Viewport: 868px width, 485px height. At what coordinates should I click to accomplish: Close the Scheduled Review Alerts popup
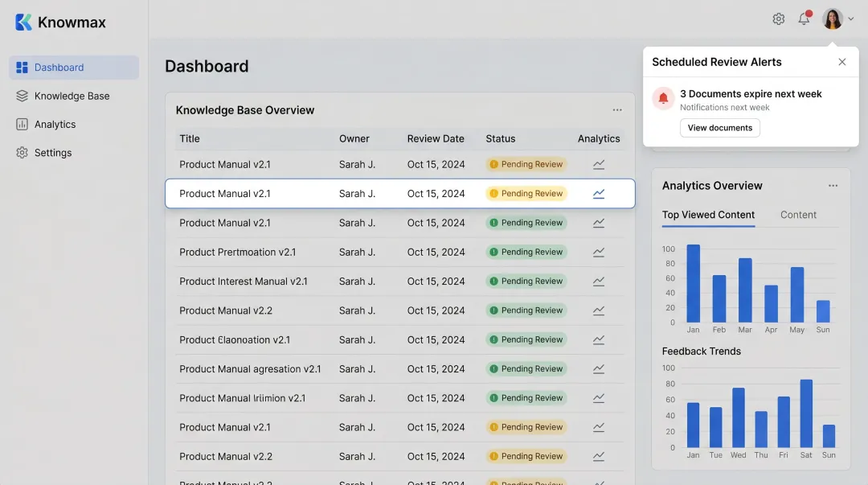pyautogui.click(x=842, y=62)
